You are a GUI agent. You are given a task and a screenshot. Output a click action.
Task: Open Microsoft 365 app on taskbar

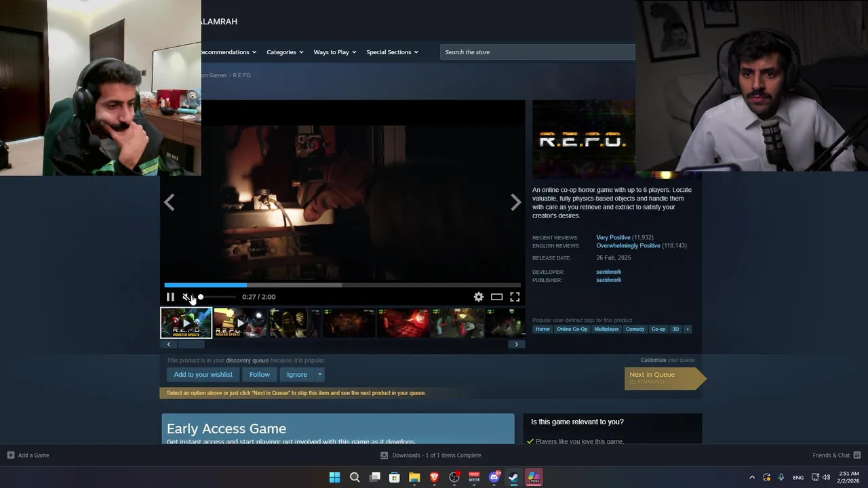click(x=534, y=477)
